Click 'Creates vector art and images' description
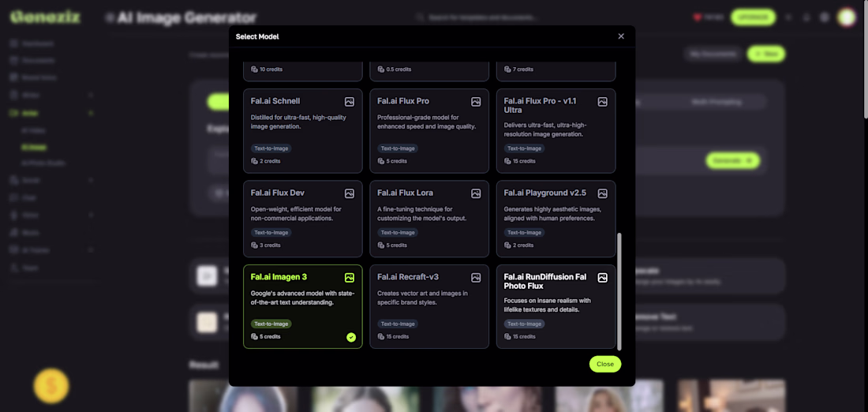 click(422, 298)
